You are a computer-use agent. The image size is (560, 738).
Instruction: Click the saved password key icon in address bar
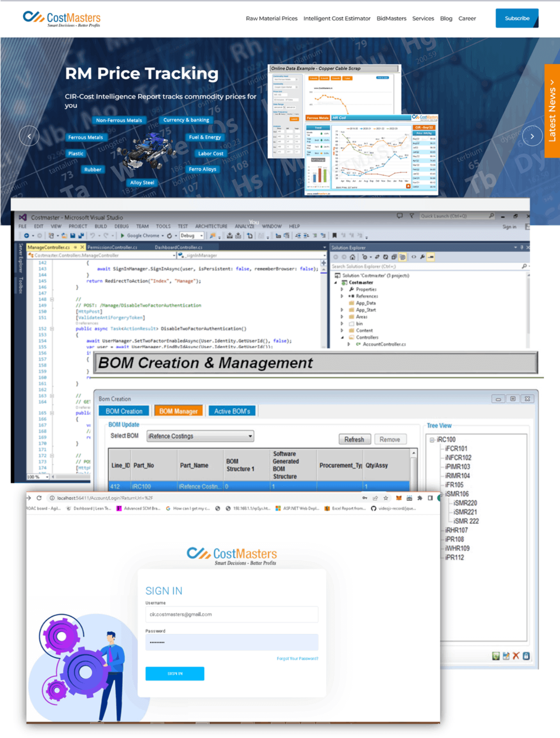point(364,498)
